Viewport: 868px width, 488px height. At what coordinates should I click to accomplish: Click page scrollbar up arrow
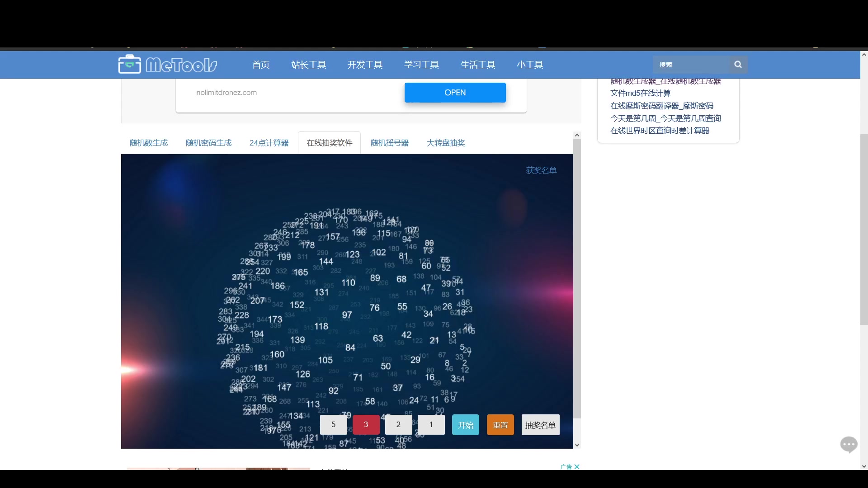864,55
